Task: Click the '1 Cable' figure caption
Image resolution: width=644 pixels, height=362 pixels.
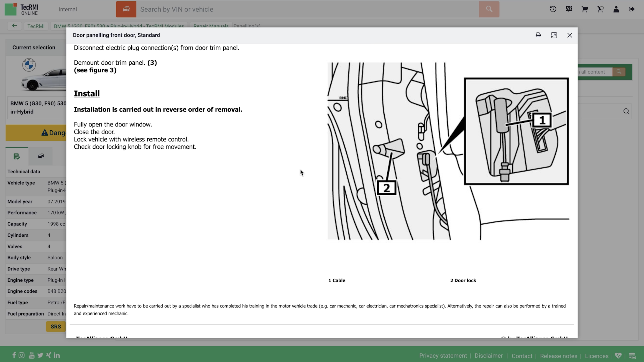Action: [x=337, y=280]
